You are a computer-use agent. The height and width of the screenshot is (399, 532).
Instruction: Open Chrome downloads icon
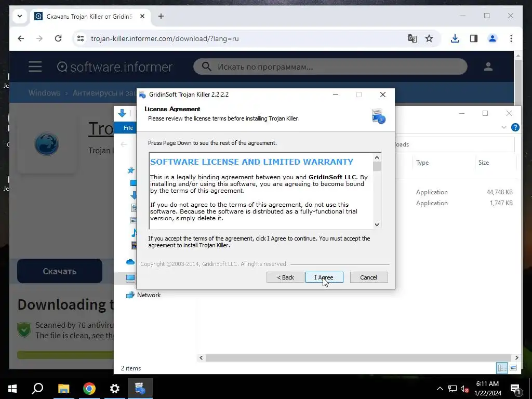(455, 38)
